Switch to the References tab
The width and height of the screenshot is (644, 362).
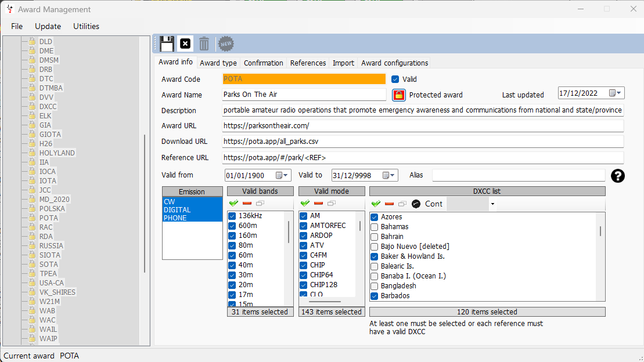[x=308, y=63]
